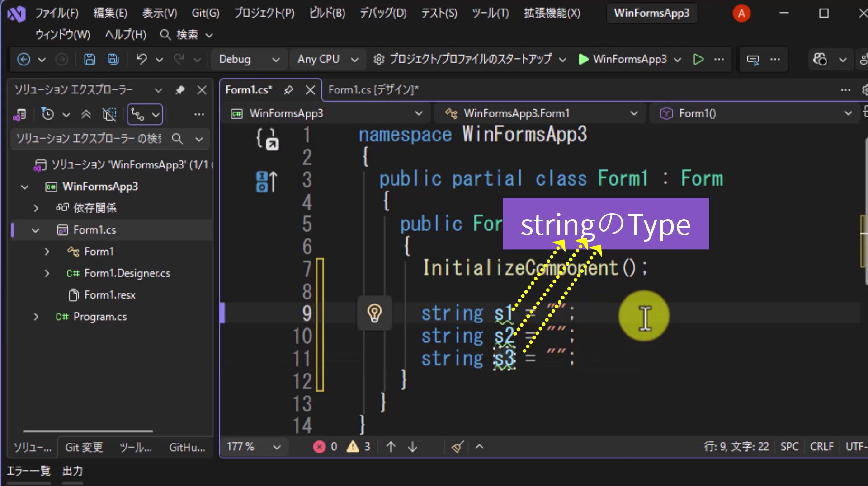
Task: Click the 行: 9, 文字: 22 position indicator
Action: click(736, 447)
